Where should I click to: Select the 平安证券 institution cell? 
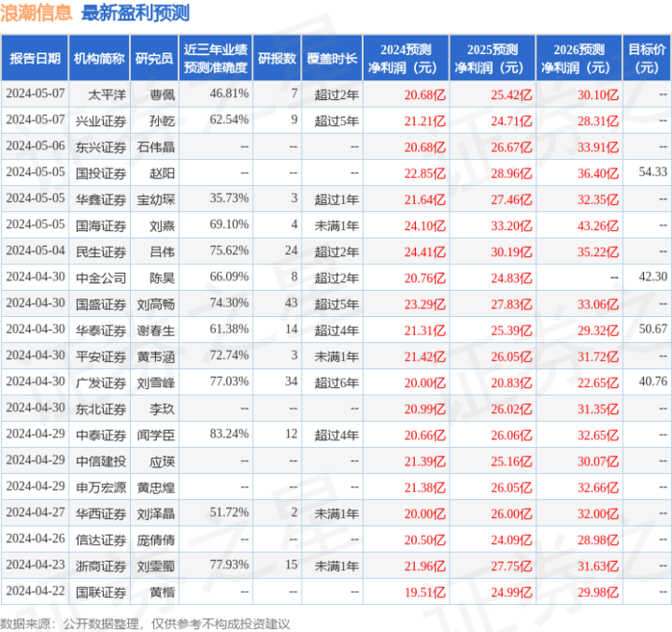tap(101, 356)
